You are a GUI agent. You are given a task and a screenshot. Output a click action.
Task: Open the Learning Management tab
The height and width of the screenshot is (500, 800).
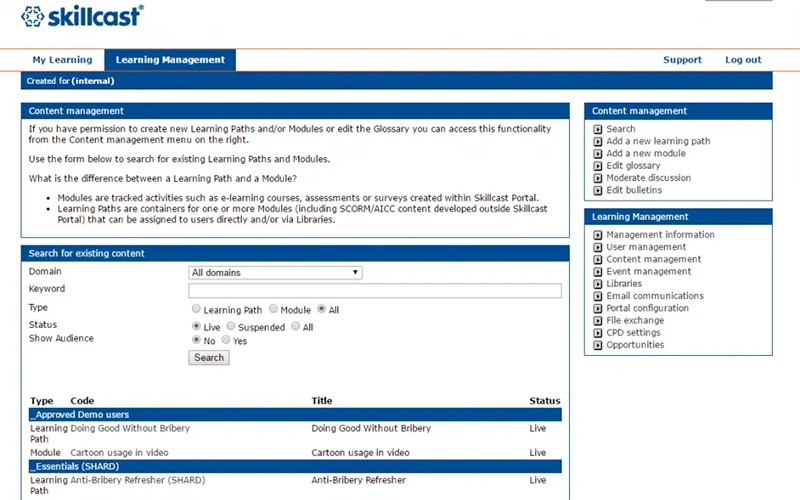[170, 60]
